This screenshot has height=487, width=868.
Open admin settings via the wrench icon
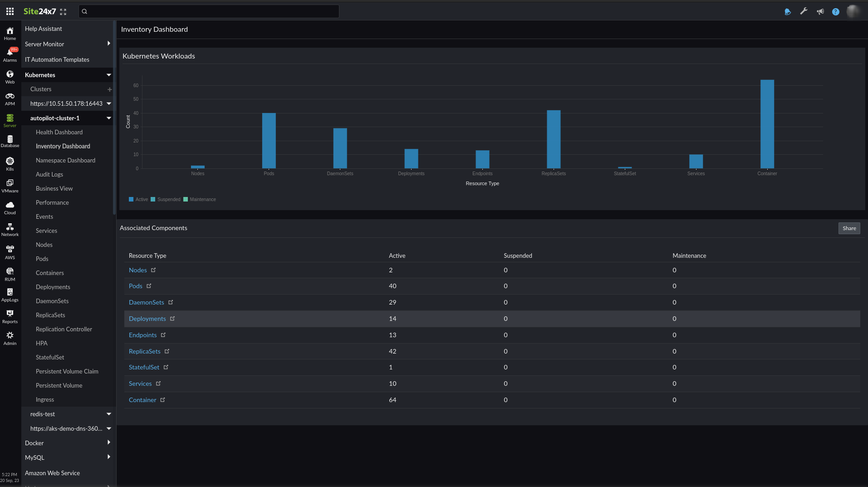(x=804, y=11)
